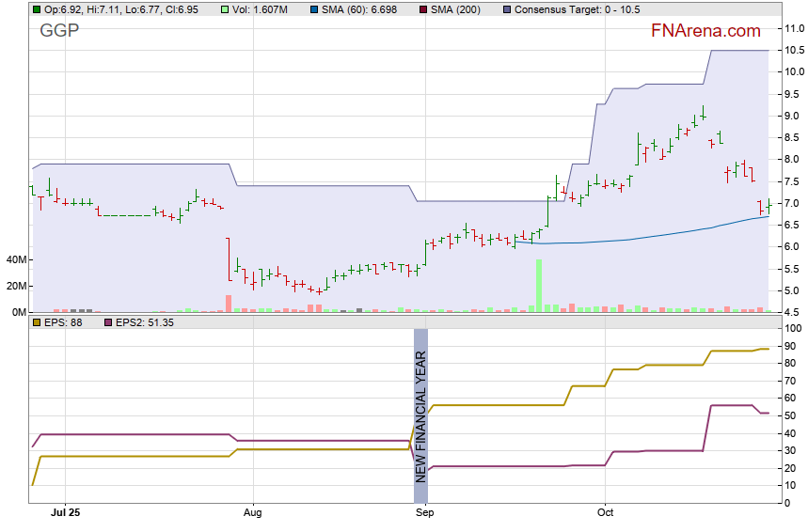
Task: Select the Oct label on the date axis
Action: pos(605,513)
